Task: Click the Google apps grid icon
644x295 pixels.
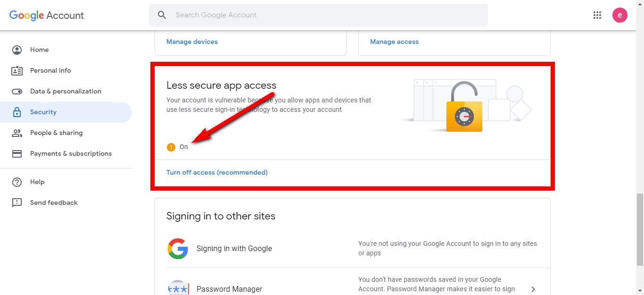Action: click(x=597, y=15)
